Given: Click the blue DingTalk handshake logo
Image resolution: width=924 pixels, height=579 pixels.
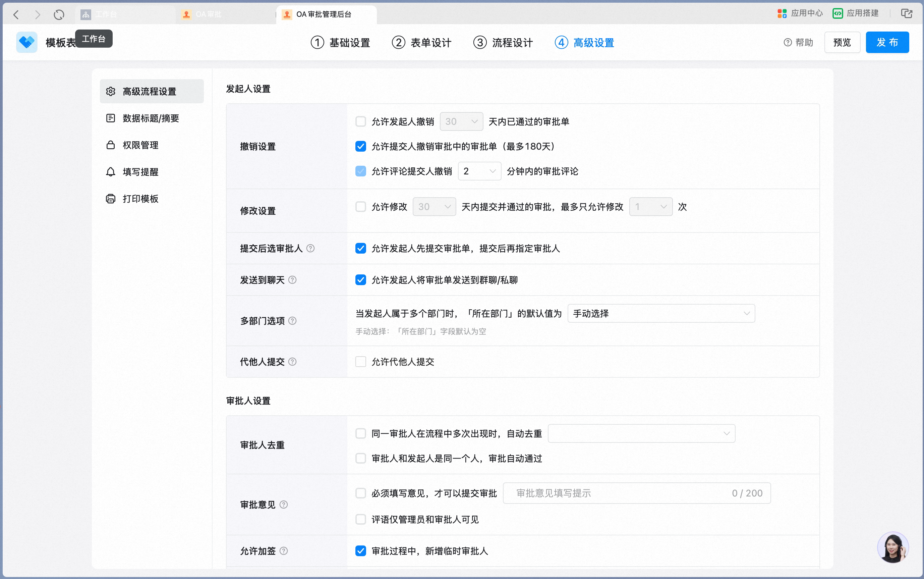Looking at the screenshot, I should 27,42.
